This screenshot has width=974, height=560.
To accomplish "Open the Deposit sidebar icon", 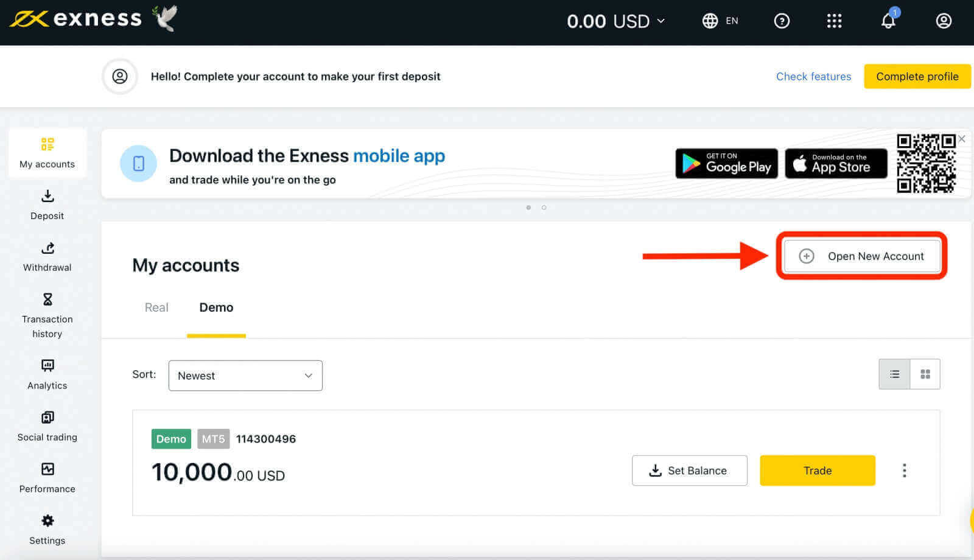I will pyautogui.click(x=47, y=196).
